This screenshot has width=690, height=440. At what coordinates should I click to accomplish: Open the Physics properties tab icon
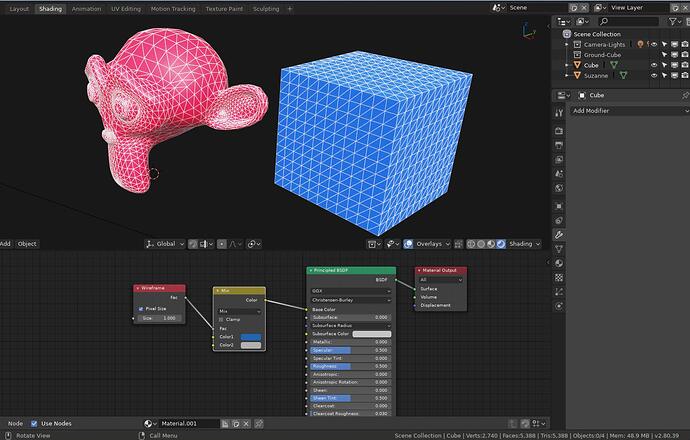559,306
